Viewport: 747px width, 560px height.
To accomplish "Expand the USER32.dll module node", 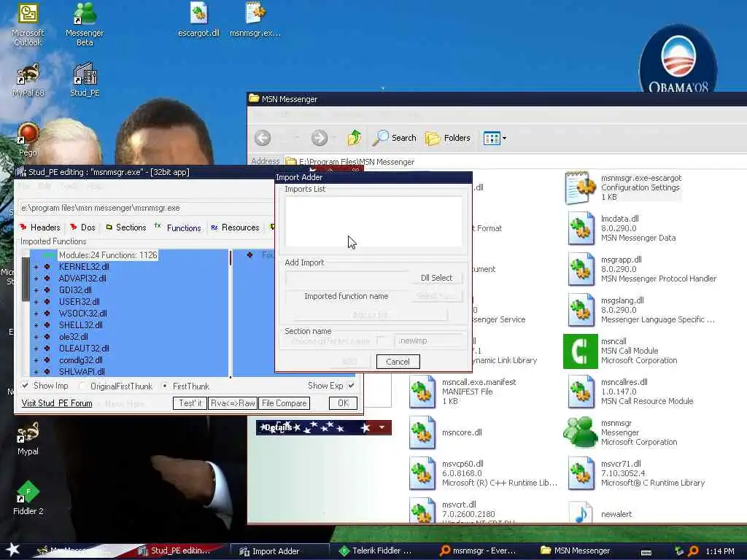I will [36, 302].
